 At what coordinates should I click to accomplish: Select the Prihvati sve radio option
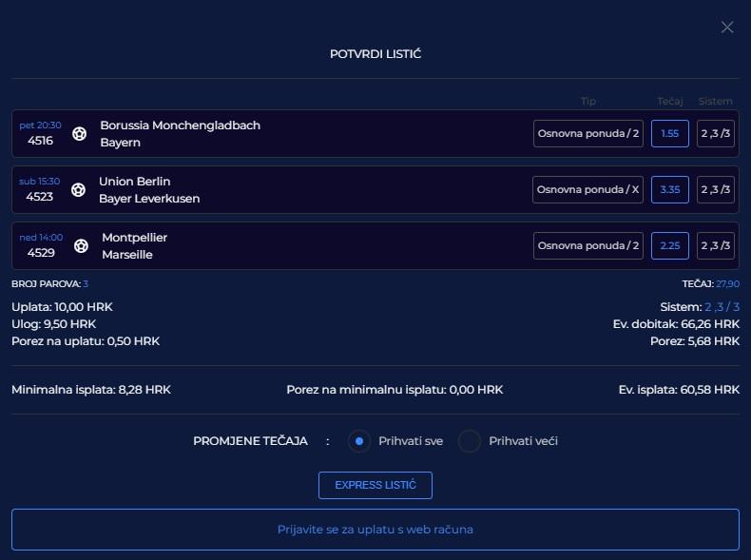click(x=359, y=441)
